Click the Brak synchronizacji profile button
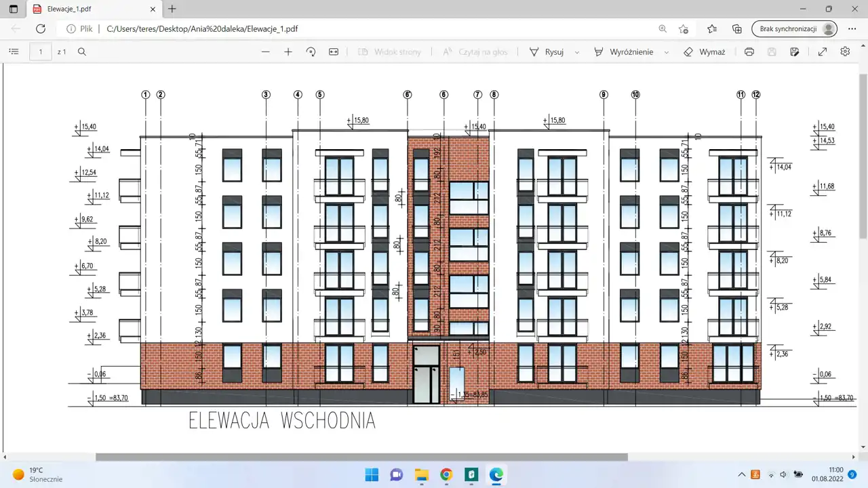 pos(794,28)
